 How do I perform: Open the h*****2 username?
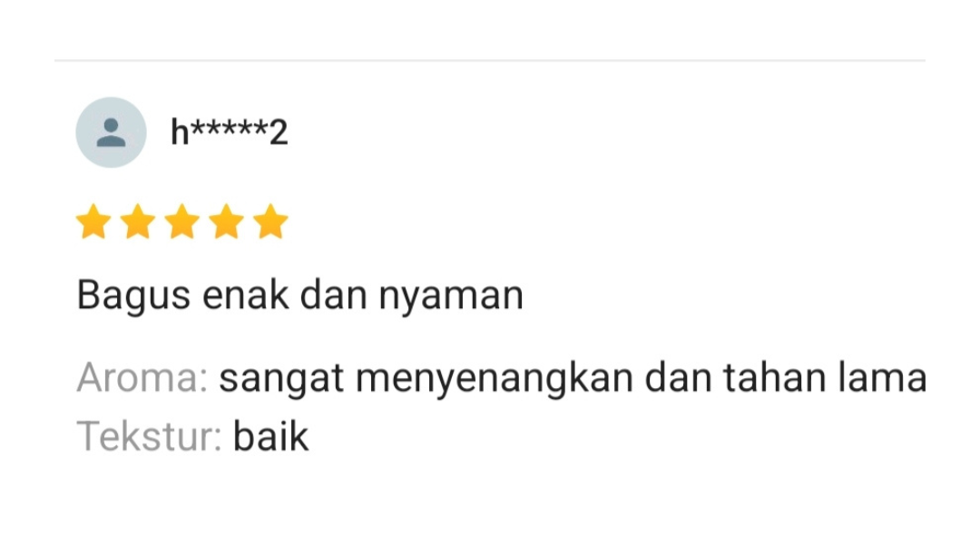230,132
